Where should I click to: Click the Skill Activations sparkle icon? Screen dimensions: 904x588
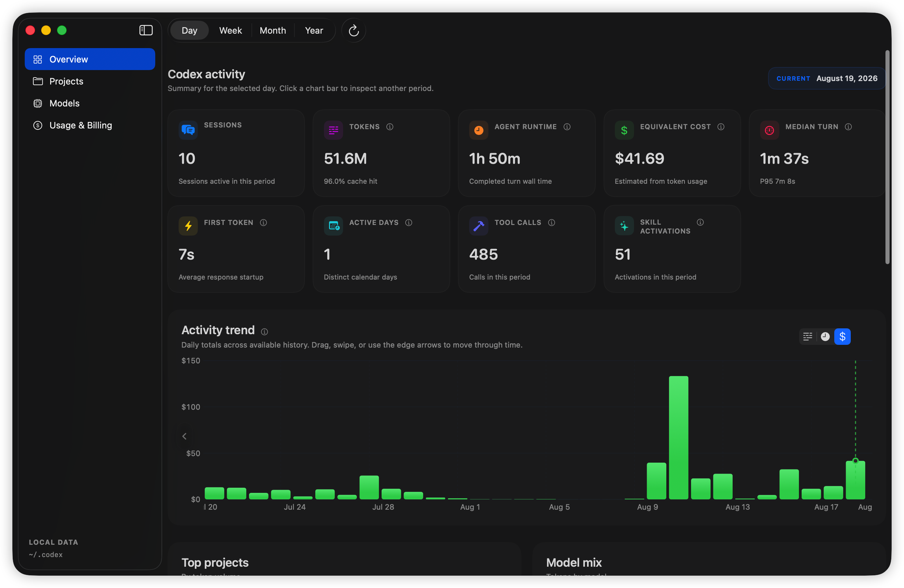[x=624, y=226]
